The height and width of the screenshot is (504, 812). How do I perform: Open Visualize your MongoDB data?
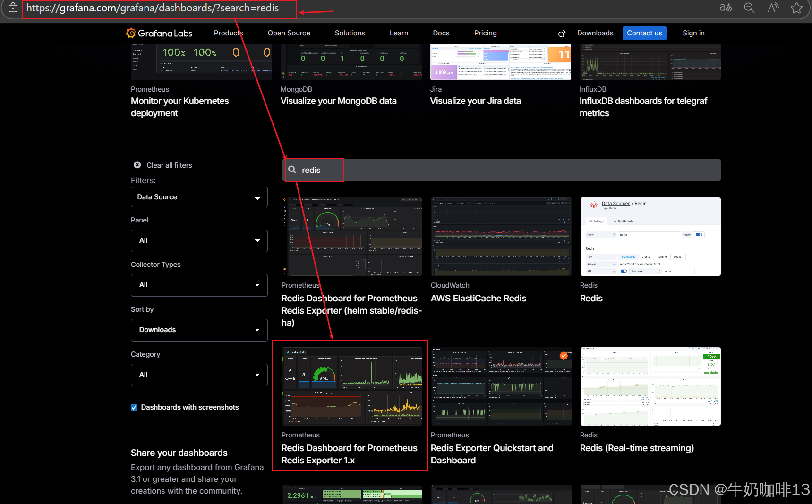pos(338,101)
